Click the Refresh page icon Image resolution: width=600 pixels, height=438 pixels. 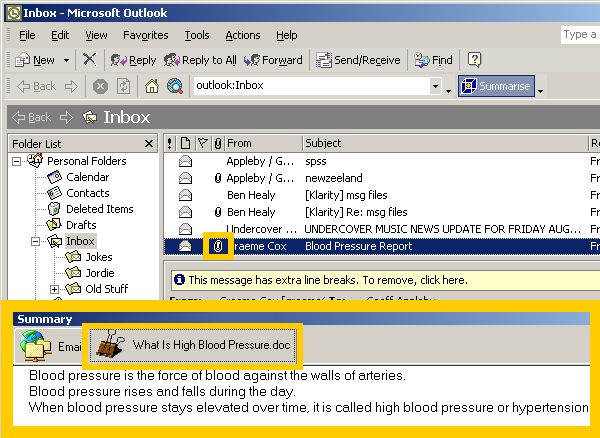click(x=123, y=86)
